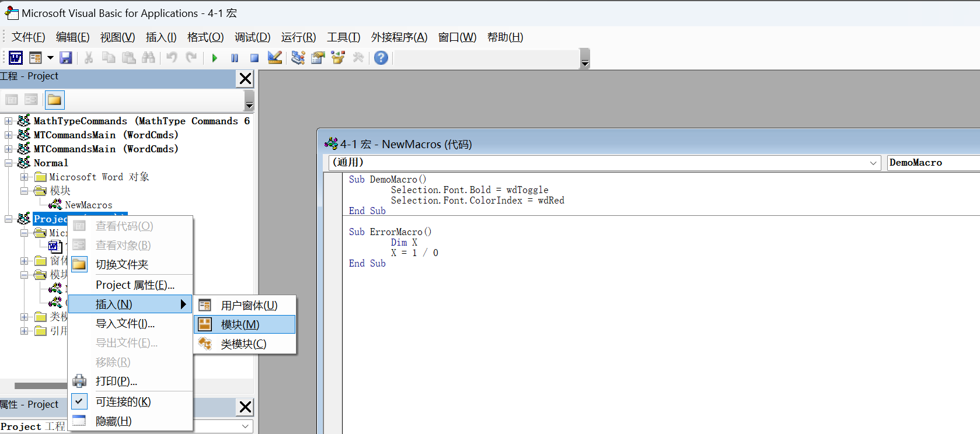Save the project with the floppy icon
980x434 pixels.
click(x=66, y=58)
